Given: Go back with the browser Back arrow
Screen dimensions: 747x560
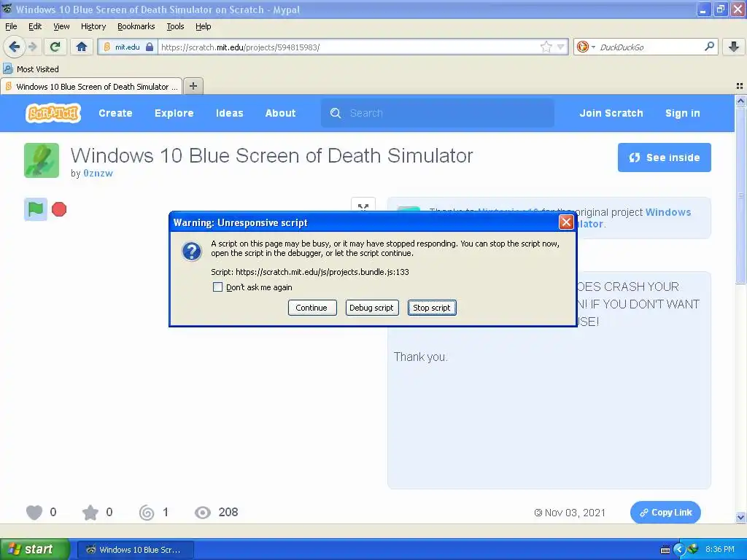Looking at the screenshot, I should tap(14, 47).
